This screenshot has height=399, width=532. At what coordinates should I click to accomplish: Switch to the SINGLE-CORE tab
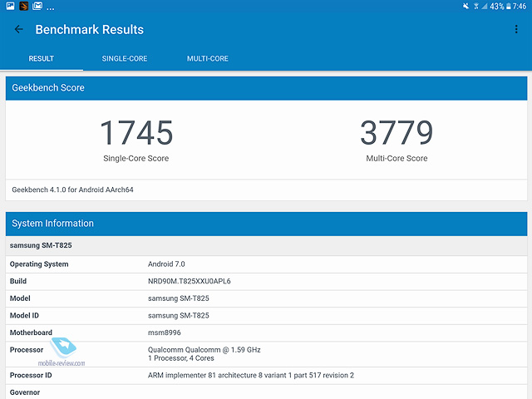pos(125,58)
